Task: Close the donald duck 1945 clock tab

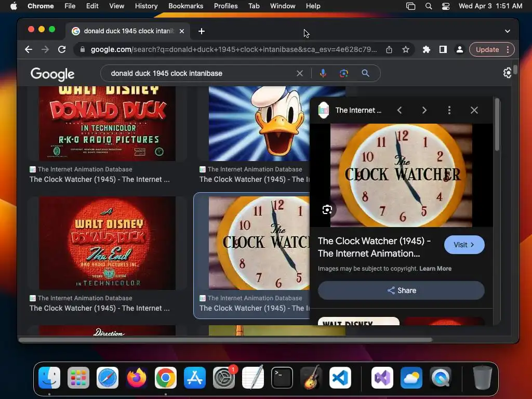Action: (x=182, y=31)
